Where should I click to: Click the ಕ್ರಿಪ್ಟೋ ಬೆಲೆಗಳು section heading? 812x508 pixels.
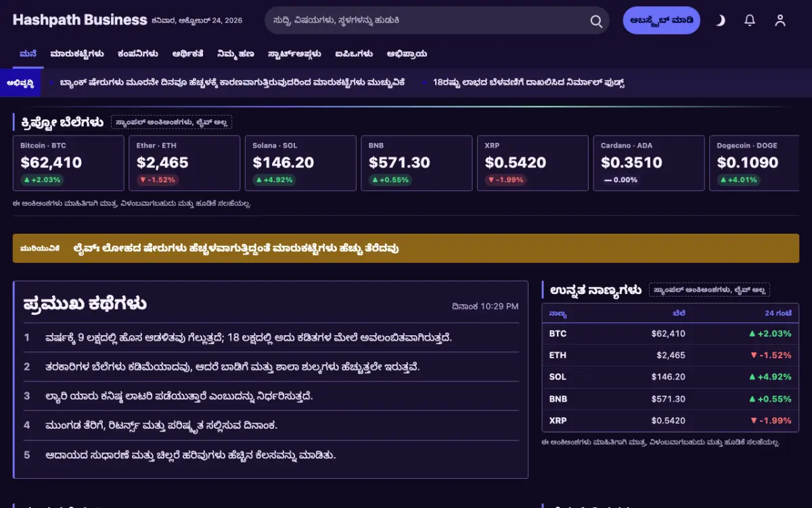[x=62, y=122]
